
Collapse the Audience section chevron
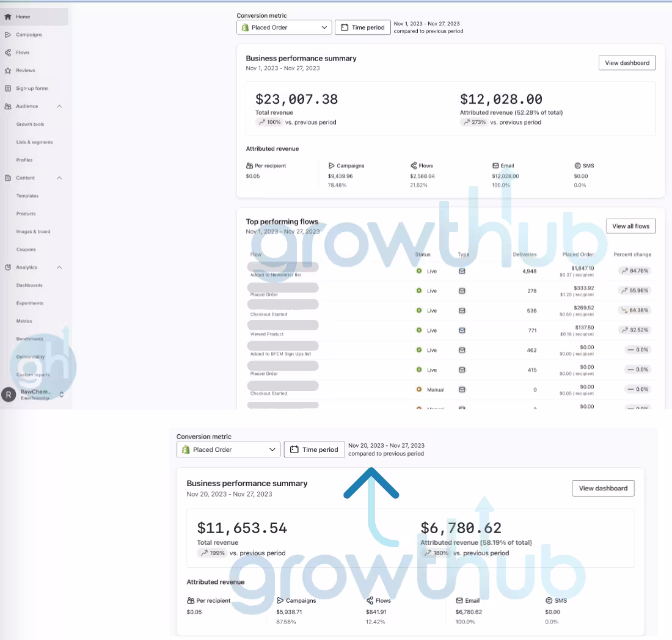(59, 106)
